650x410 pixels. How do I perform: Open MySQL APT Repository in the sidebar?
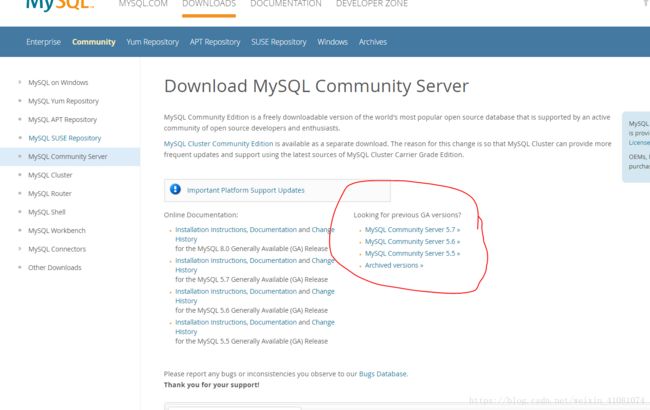pos(62,119)
